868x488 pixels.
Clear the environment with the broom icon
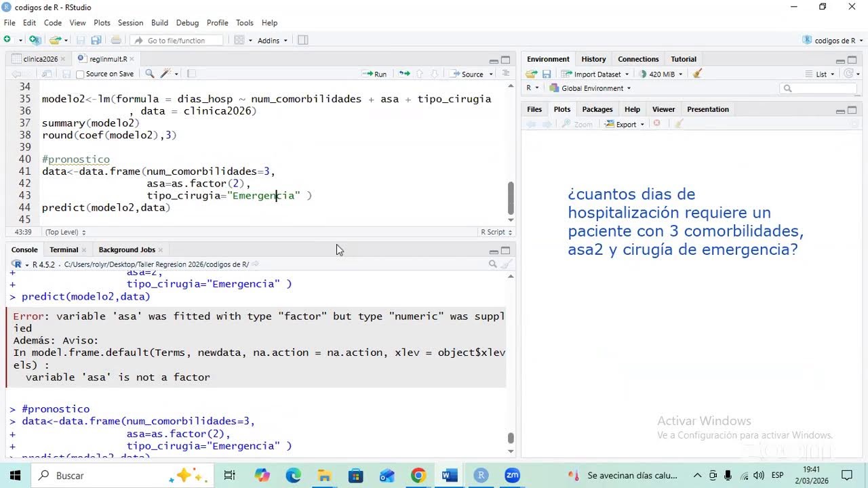click(698, 74)
